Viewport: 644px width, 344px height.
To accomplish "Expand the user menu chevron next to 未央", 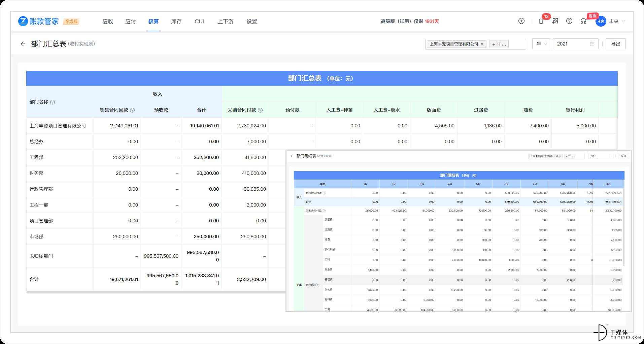I will coord(623,21).
